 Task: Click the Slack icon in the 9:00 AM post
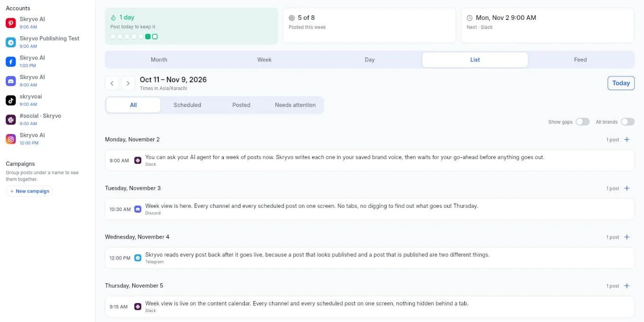coord(138,161)
